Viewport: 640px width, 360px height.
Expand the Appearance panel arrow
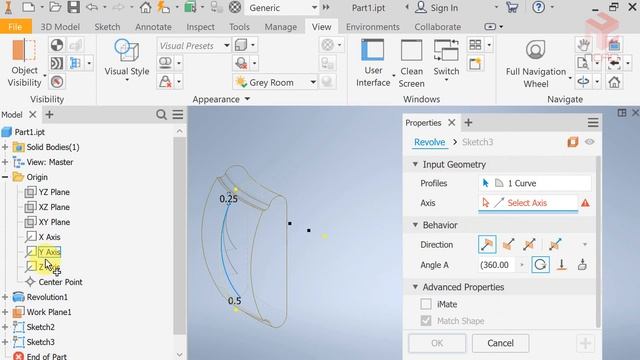point(247,99)
